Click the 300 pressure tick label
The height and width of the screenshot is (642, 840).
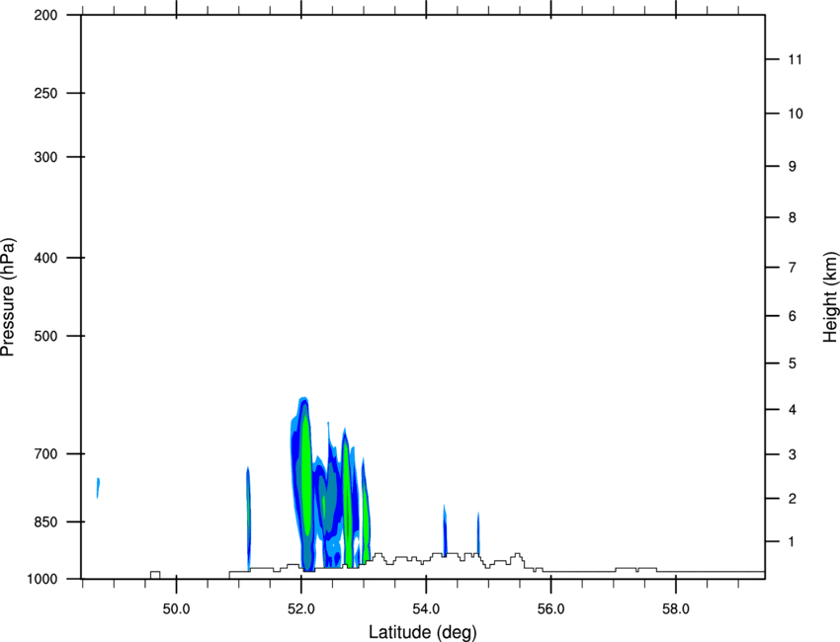45,157
